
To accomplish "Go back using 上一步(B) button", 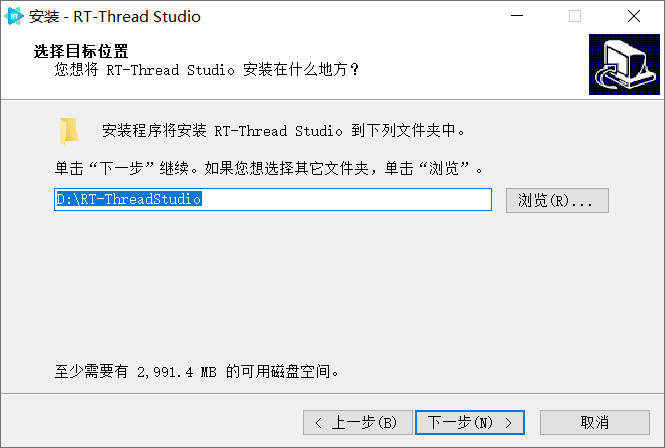I will pos(358,422).
